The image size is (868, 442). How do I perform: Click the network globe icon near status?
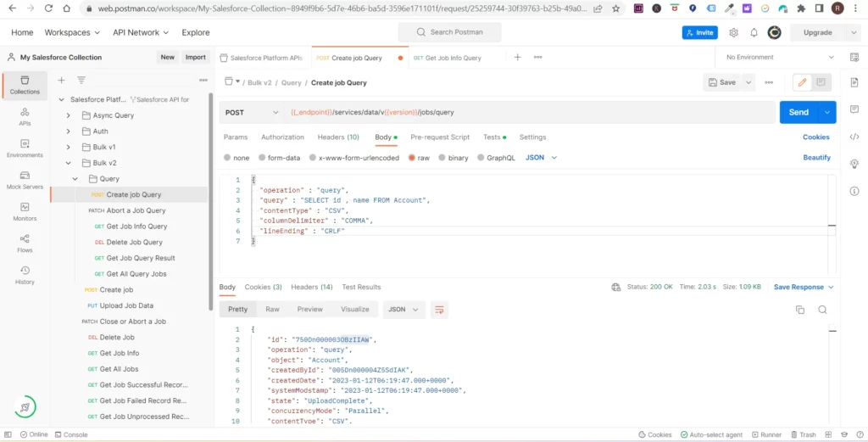point(615,287)
